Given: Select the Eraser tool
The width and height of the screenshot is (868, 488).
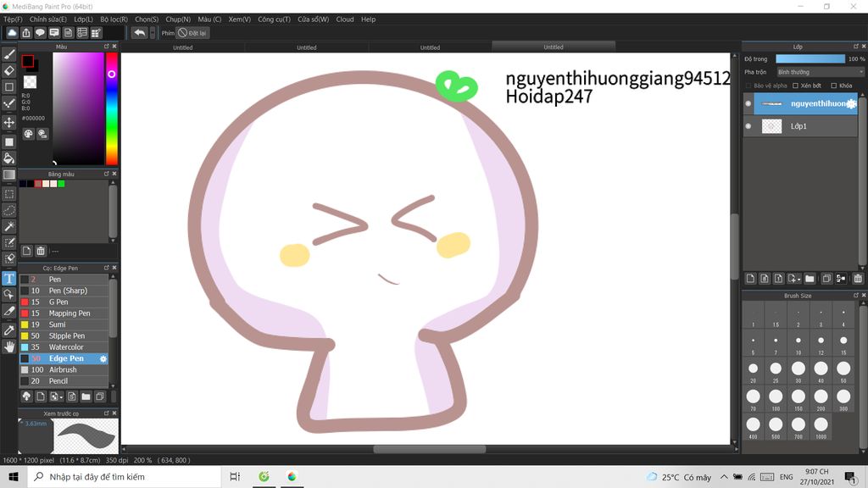Looking at the screenshot, I should 8,70.
